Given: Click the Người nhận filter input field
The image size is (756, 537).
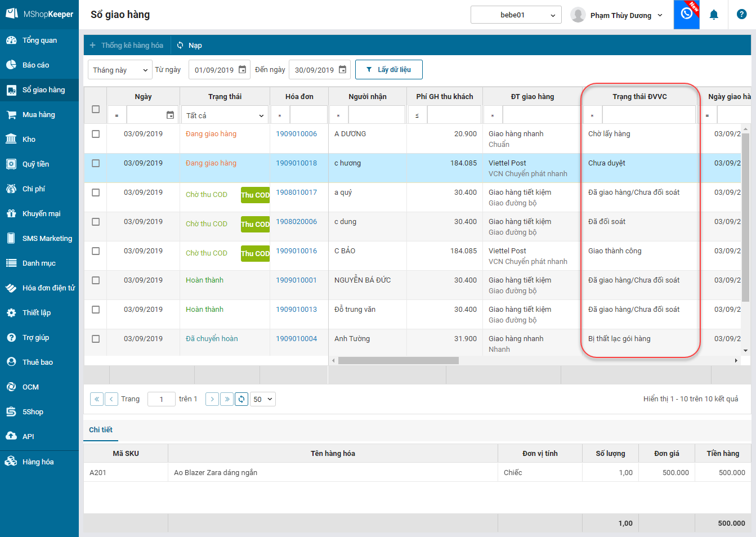Looking at the screenshot, I should [377, 115].
